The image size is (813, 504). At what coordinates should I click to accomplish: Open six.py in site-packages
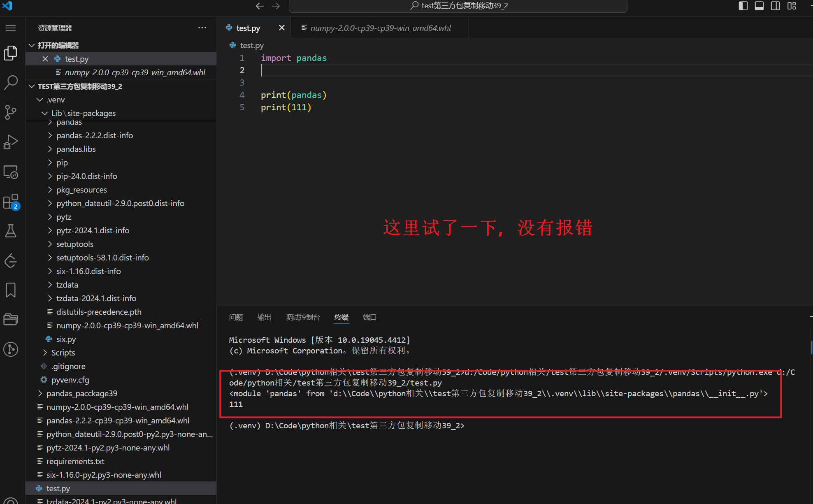(121, 339)
